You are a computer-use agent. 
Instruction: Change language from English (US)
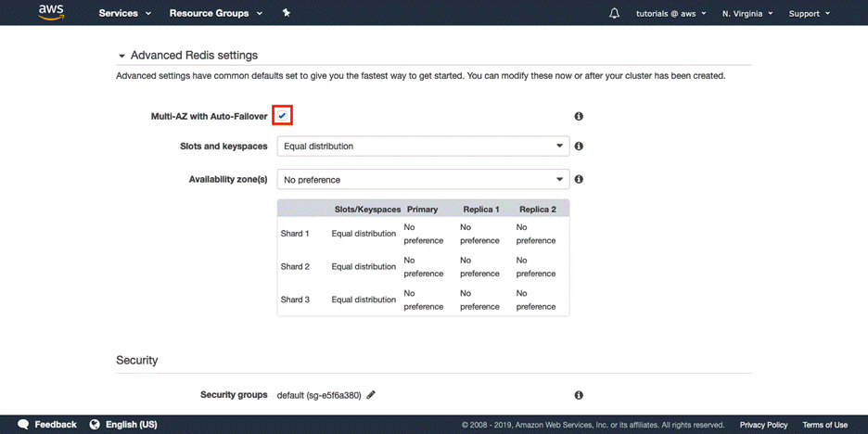point(123,425)
